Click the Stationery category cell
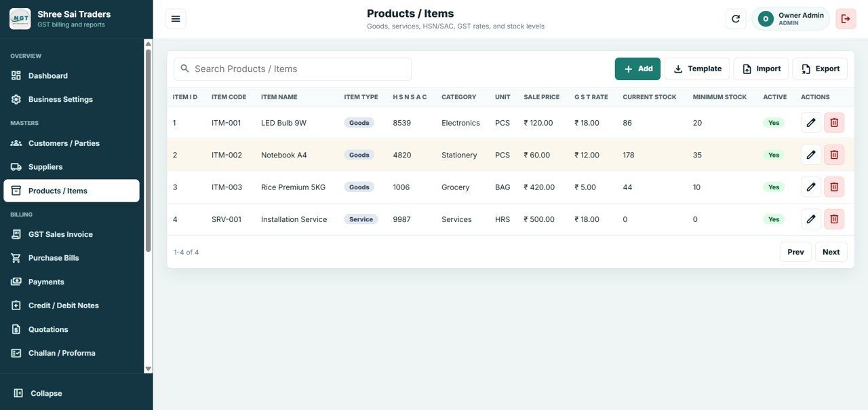Viewport: 868px width, 410px height. (x=459, y=155)
